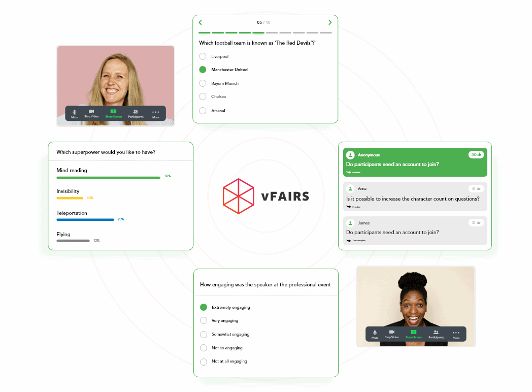This screenshot has height=392, width=532.
Task: Click Stop Video in the hair-bun woman's video
Action: 392,334
